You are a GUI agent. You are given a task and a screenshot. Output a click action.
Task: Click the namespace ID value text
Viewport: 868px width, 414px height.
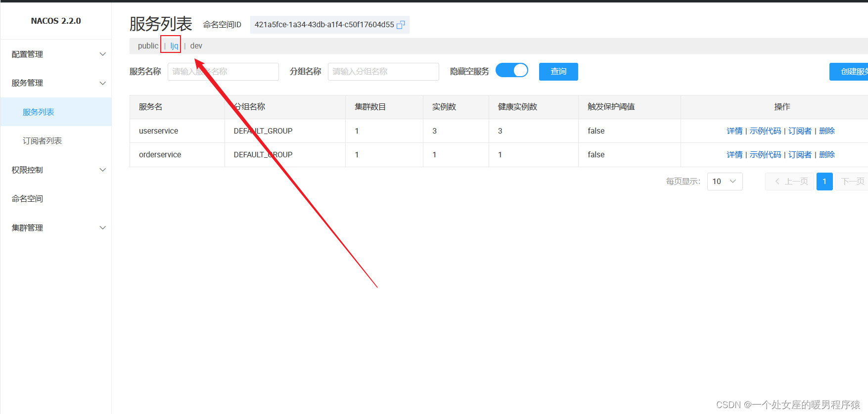[324, 25]
